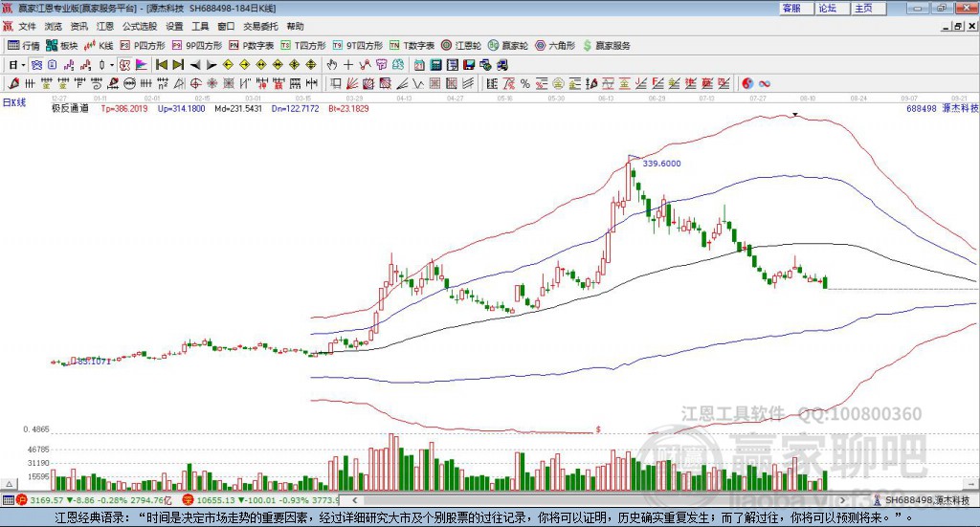
Task: Open the T数字表 tool
Action: 412,45
